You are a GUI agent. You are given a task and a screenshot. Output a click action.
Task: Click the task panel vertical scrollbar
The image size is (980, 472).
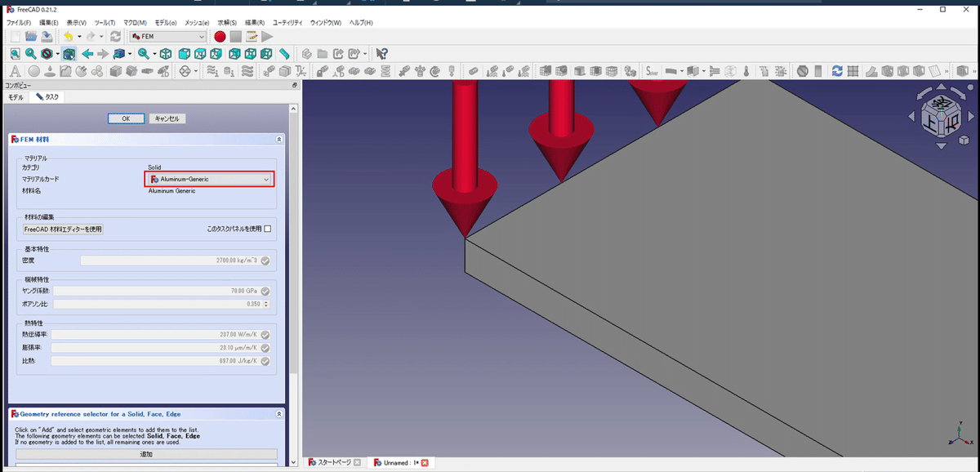pos(293,245)
